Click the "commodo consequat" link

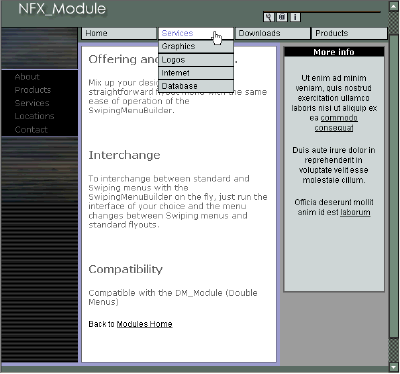pos(335,123)
